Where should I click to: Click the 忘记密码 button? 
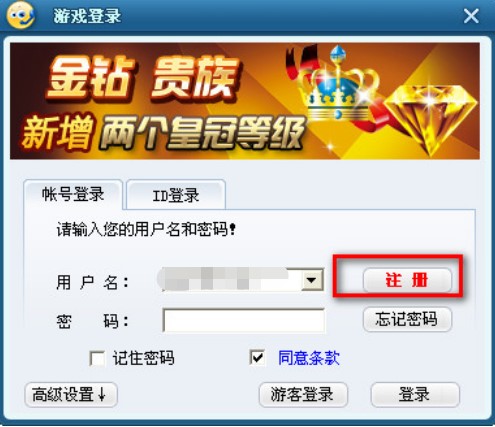point(407,319)
